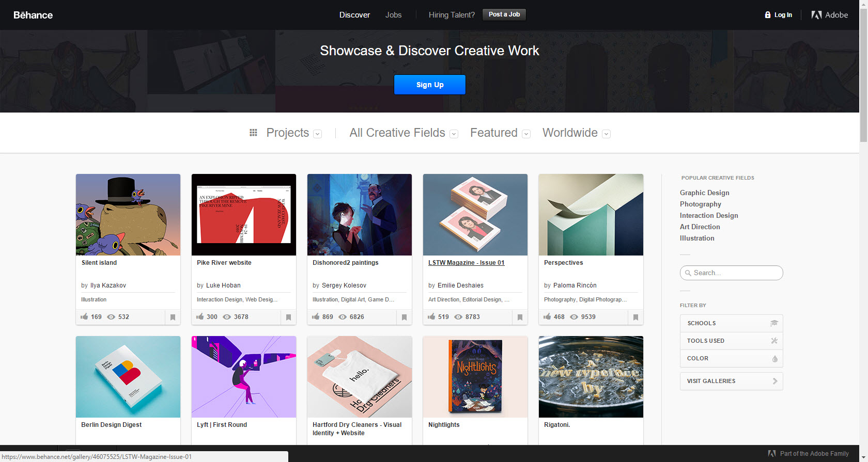Open Luke Hoban's profile
Image resolution: width=868 pixels, height=462 pixels.
coord(223,285)
